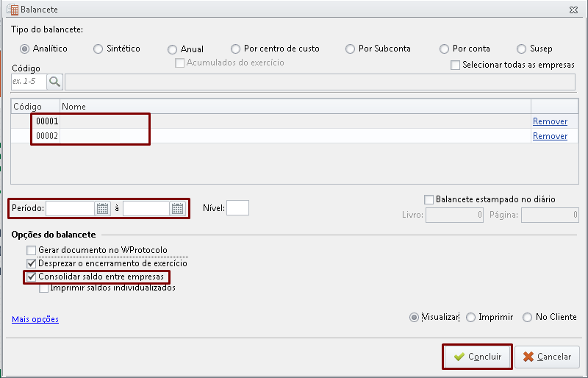Focus the Código input field
This screenshot has width=588, height=378.
(x=29, y=82)
